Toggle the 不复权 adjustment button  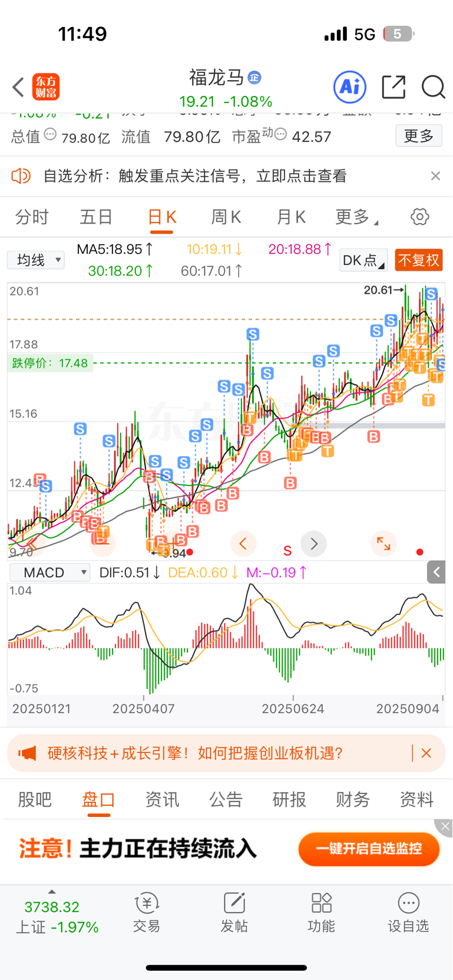tap(419, 260)
